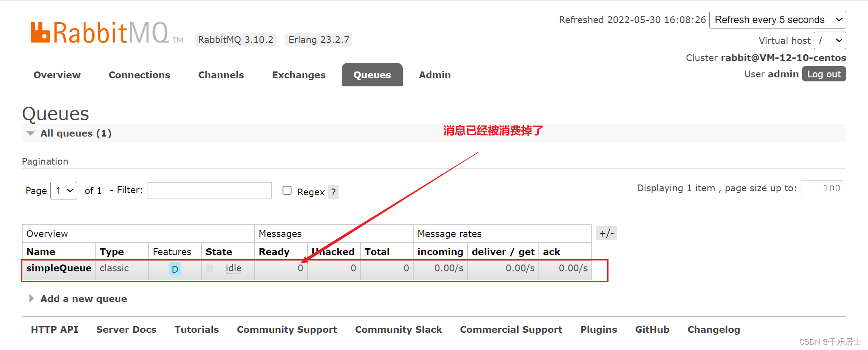Toggle columns with the +/- button
This screenshot has width=868, height=350.
click(x=606, y=233)
